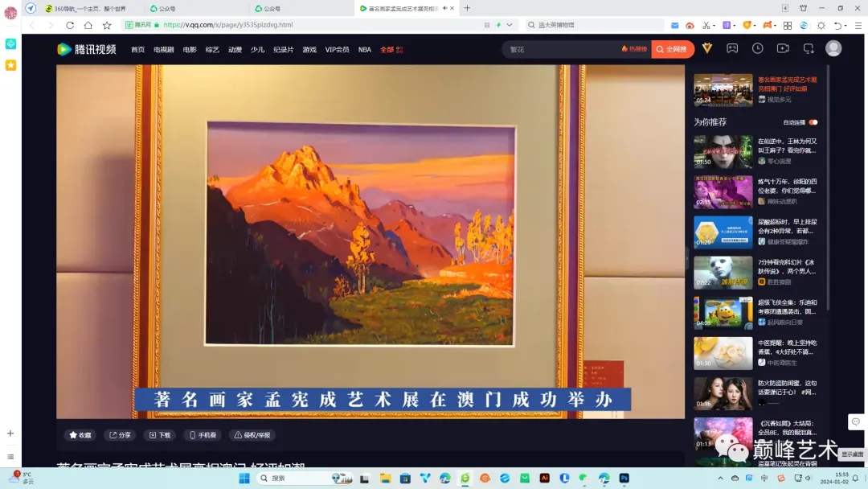Viewport: 868px width, 489px height.
Task: Open the game center controller icon
Action: 732,48
